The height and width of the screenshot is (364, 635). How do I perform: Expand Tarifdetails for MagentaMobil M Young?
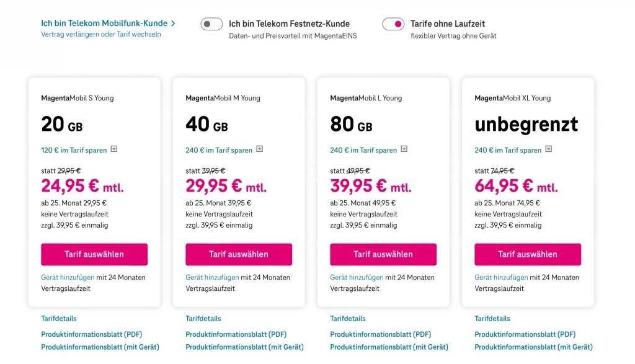[203, 319]
